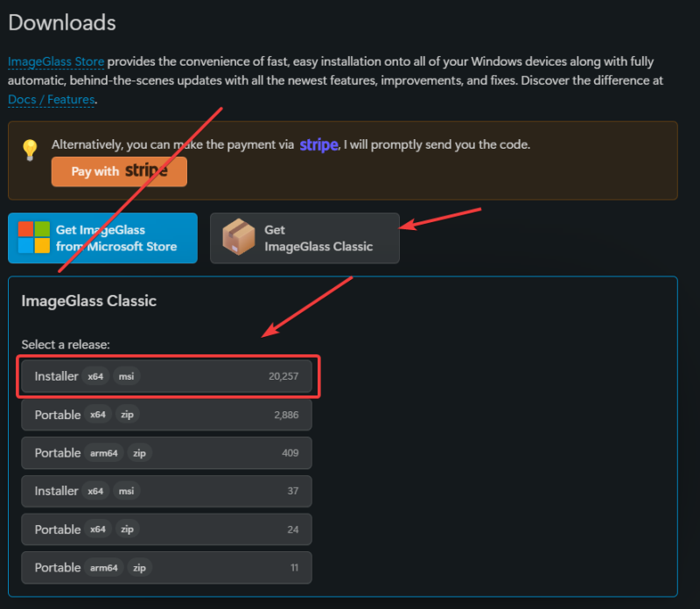This screenshot has height=609, width=700.
Task: Click the yellow lightbulb tip icon
Action: tap(31, 150)
